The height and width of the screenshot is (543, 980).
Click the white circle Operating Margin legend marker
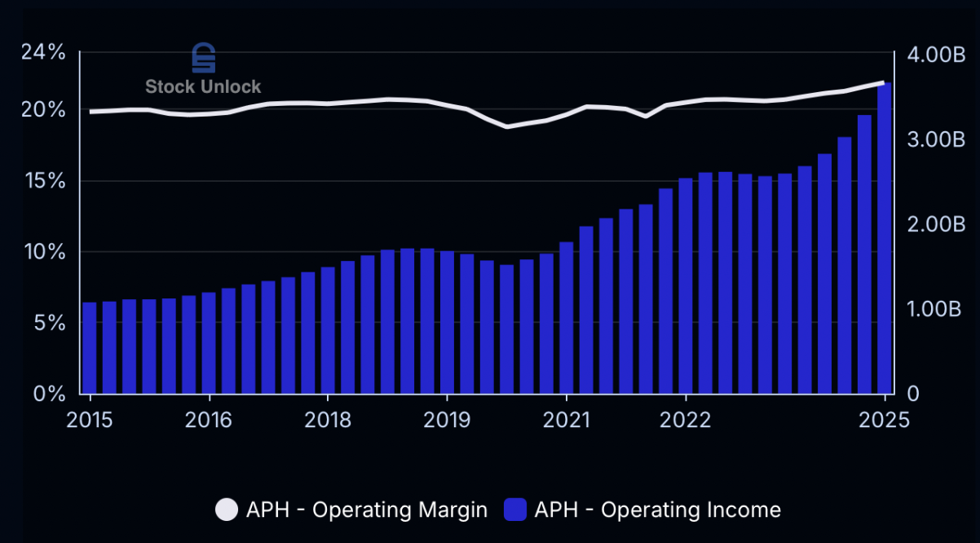point(227,510)
